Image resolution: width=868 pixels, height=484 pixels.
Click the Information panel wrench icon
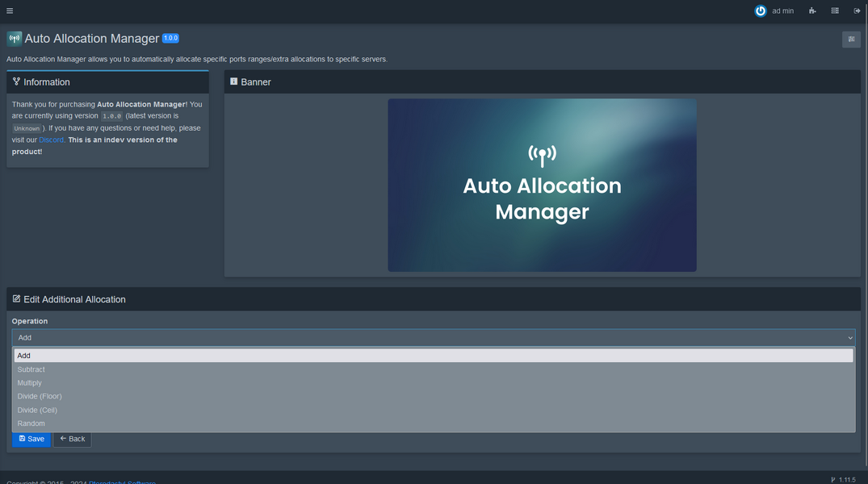[15, 81]
